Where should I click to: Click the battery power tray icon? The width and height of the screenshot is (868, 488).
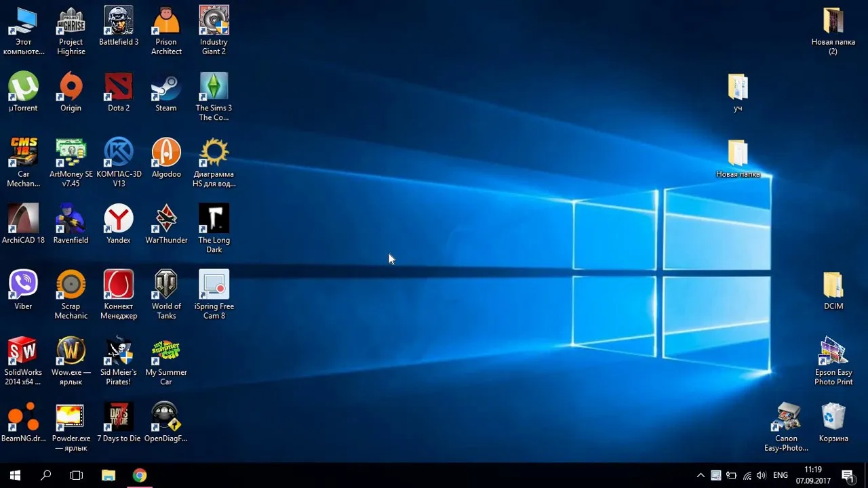click(x=731, y=475)
